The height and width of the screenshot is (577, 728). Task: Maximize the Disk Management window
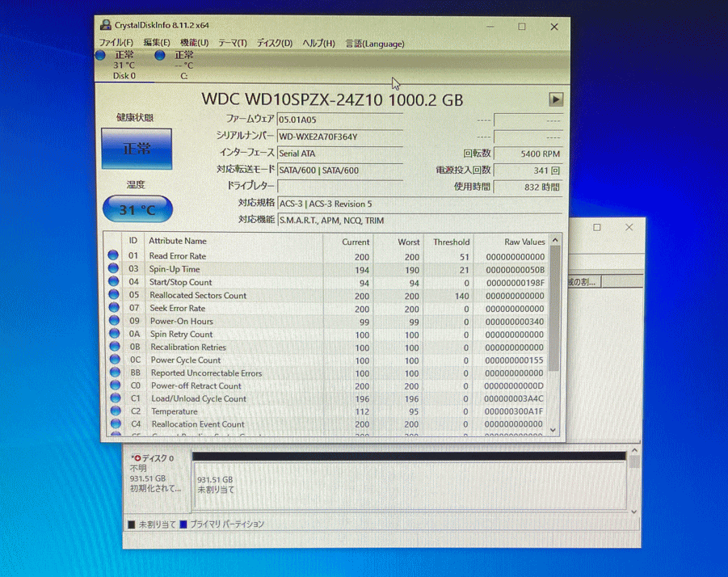click(597, 227)
